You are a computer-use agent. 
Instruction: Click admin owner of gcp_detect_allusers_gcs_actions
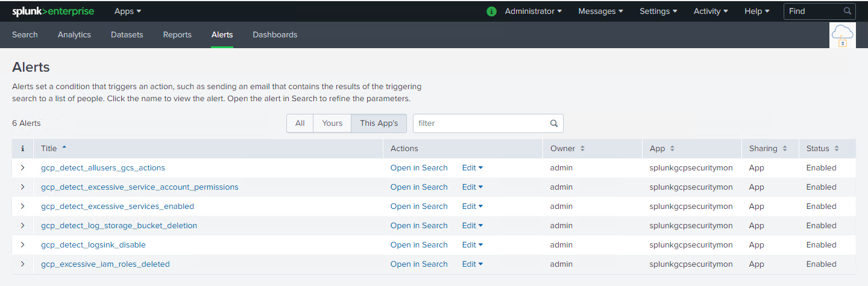[x=561, y=168]
